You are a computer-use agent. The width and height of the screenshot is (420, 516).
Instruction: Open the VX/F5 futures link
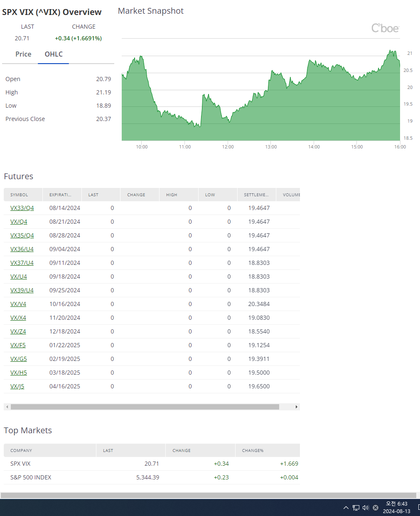point(18,345)
